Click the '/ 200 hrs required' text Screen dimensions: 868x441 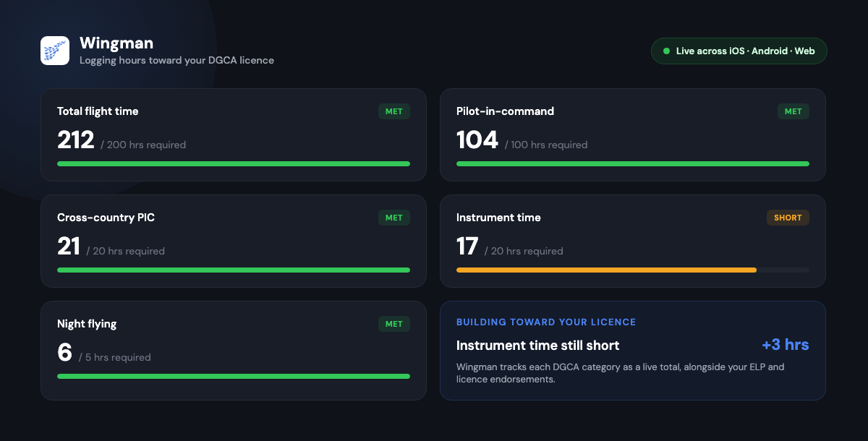(143, 145)
